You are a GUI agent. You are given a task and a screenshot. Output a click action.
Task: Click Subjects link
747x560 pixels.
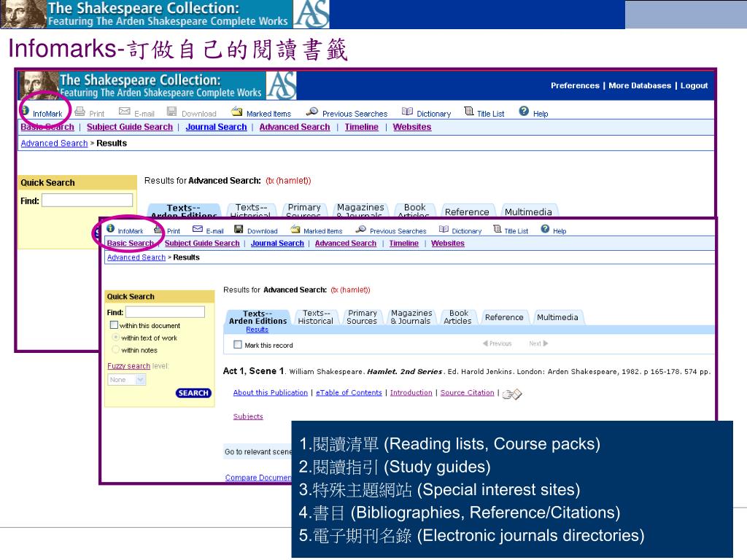click(248, 416)
